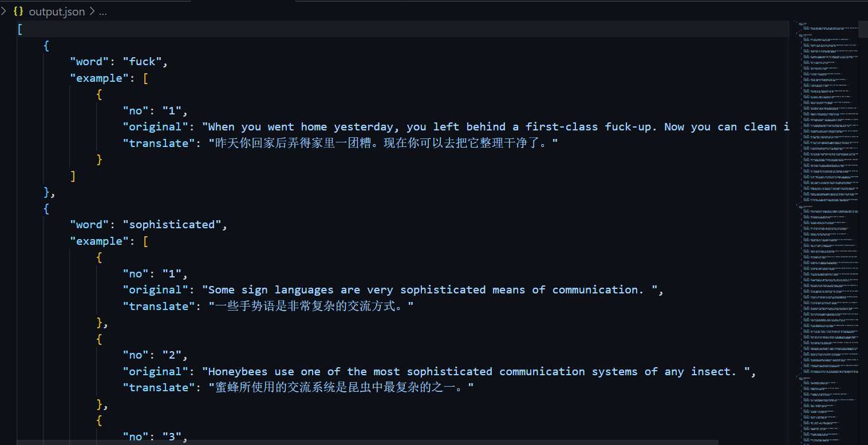
Task: Expand the chevron at the far left of breadcrumb
Action: [x=5, y=11]
